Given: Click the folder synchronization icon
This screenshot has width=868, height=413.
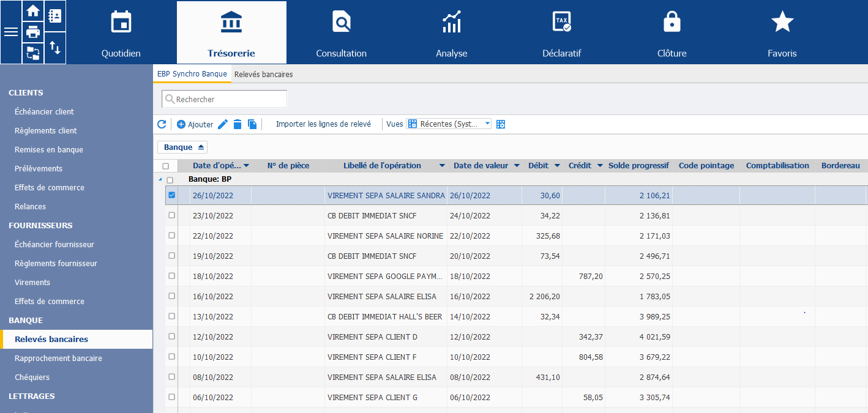Looking at the screenshot, I should [x=33, y=53].
